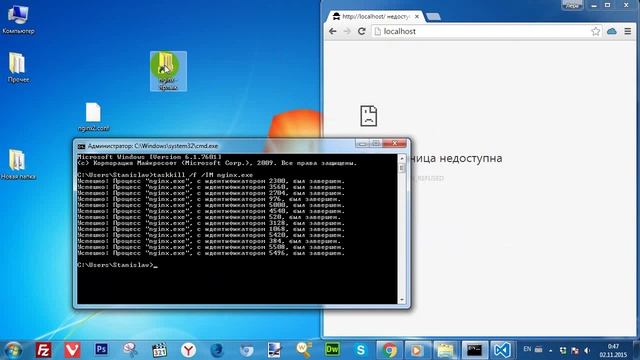Launch Dreamweaver from the taskbar
This screenshot has width=640, height=360.
[x=332, y=349]
